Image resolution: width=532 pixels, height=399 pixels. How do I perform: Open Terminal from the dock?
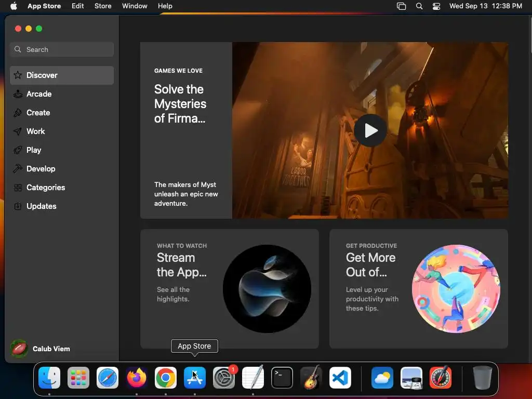[282, 378]
